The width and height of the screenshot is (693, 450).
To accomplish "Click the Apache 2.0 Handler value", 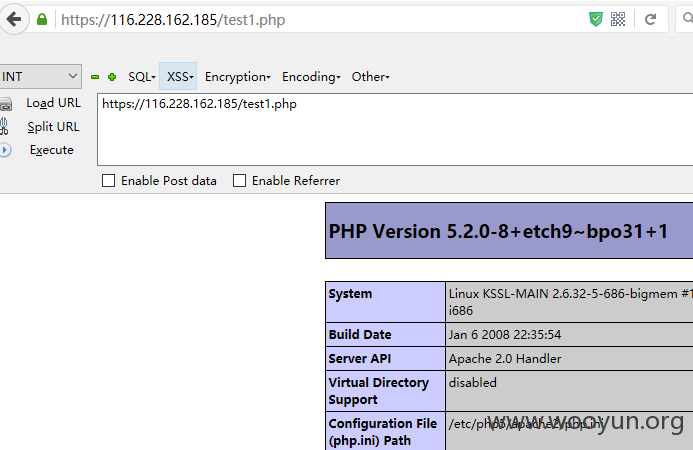I will (505, 358).
